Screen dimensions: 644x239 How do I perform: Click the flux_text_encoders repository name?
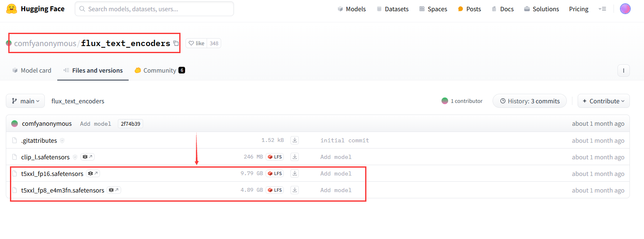coord(126,43)
